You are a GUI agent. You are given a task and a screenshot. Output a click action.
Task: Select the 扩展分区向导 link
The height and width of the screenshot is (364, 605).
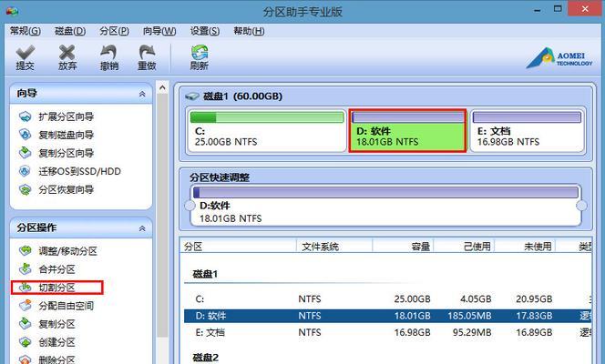click(66, 116)
